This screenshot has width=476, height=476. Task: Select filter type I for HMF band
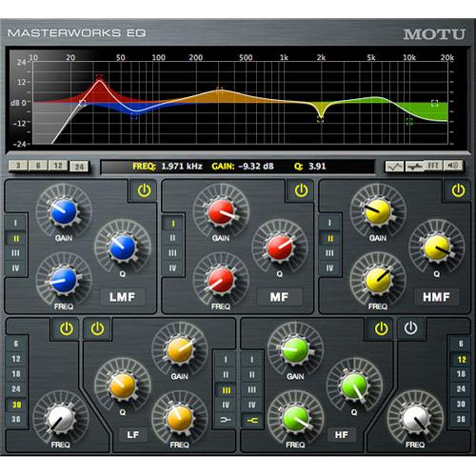[x=330, y=223]
